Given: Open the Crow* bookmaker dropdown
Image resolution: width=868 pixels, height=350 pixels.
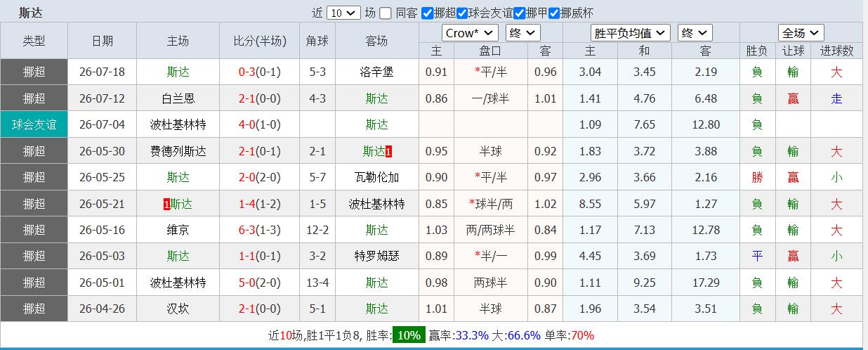Looking at the screenshot, I should pos(471,33).
